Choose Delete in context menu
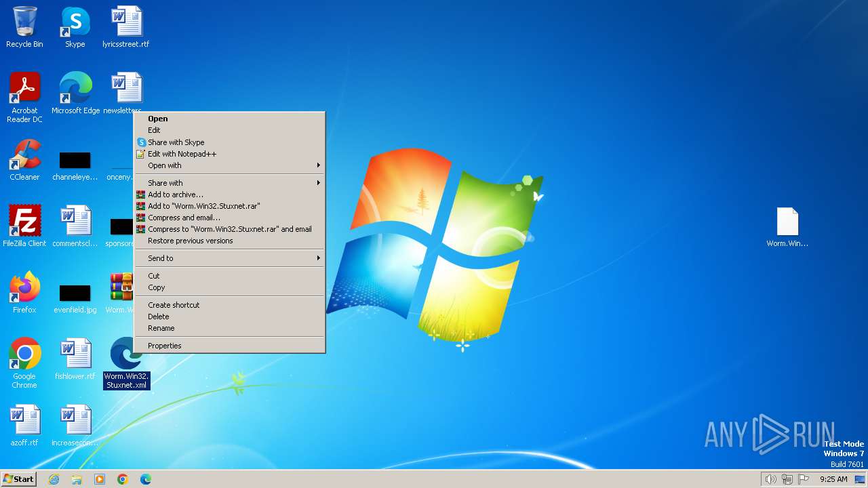This screenshot has height=488, width=868. coord(230,317)
